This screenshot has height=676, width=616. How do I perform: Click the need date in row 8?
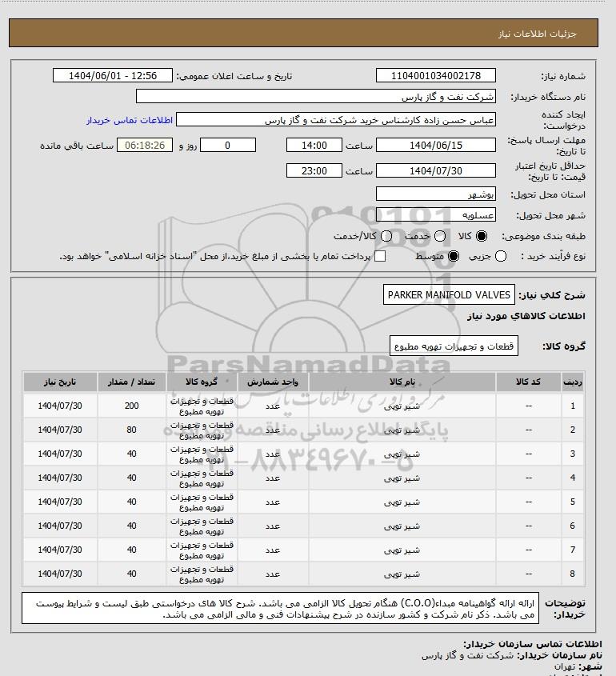coord(60,574)
